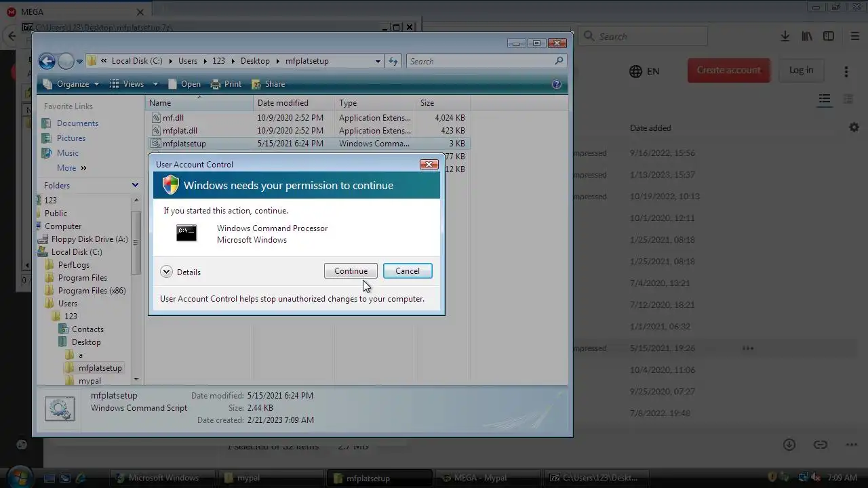Click Open in the Explorer toolbar
Viewport: 868px width, 488px height.
pos(184,84)
